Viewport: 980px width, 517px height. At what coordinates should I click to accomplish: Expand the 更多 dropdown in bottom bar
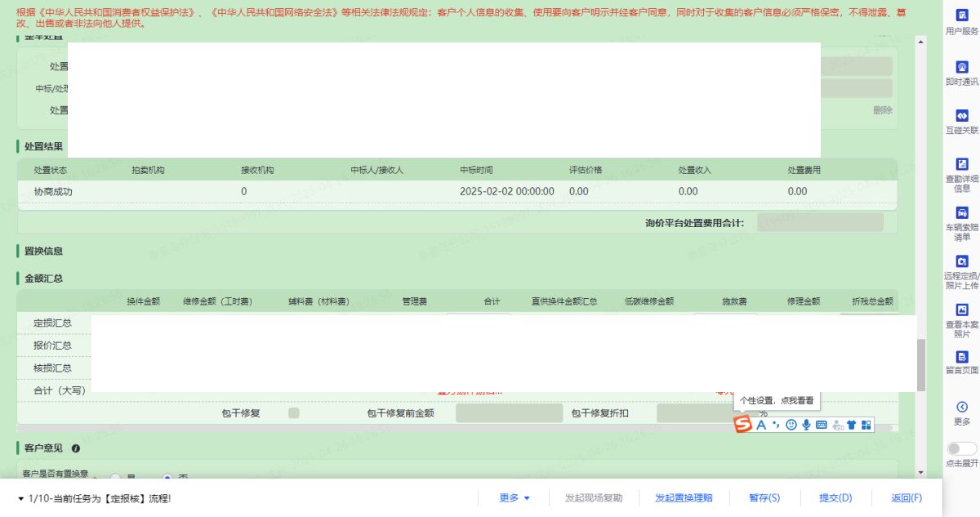click(515, 498)
